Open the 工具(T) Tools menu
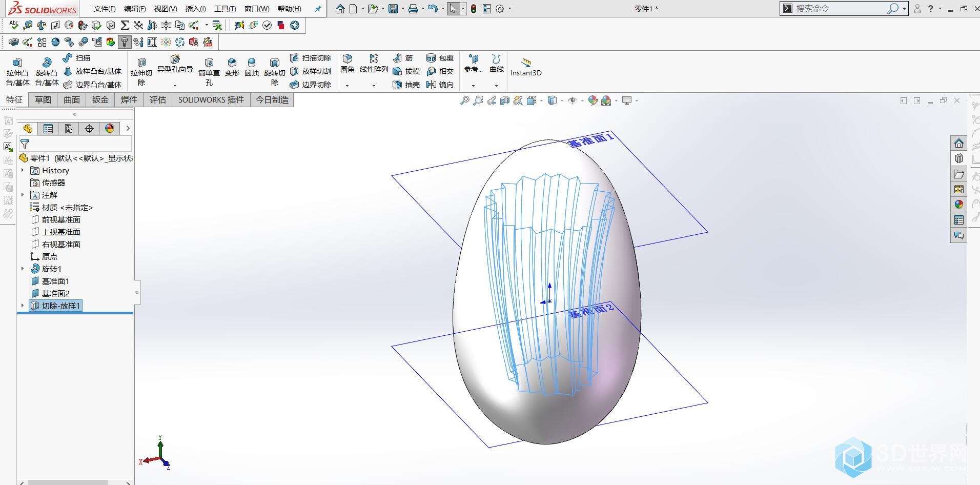Viewport: 980px width, 485px height. pyautogui.click(x=225, y=9)
